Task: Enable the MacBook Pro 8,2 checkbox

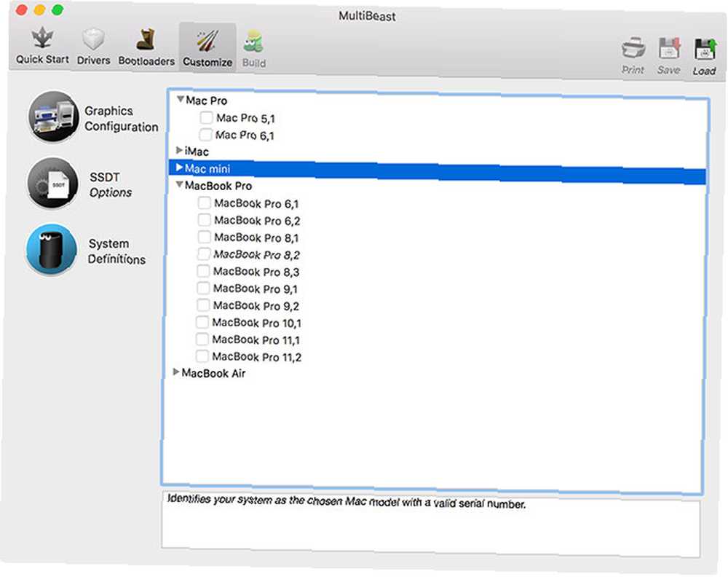Action: click(204, 254)
